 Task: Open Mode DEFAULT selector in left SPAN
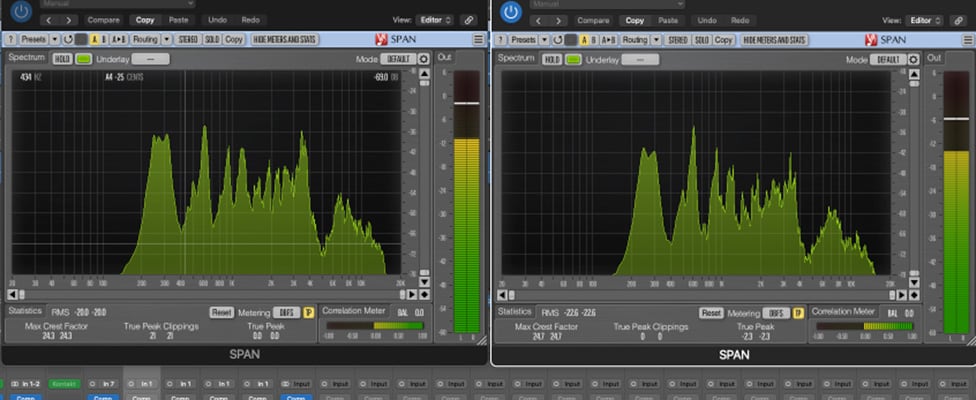coord(398,59)
